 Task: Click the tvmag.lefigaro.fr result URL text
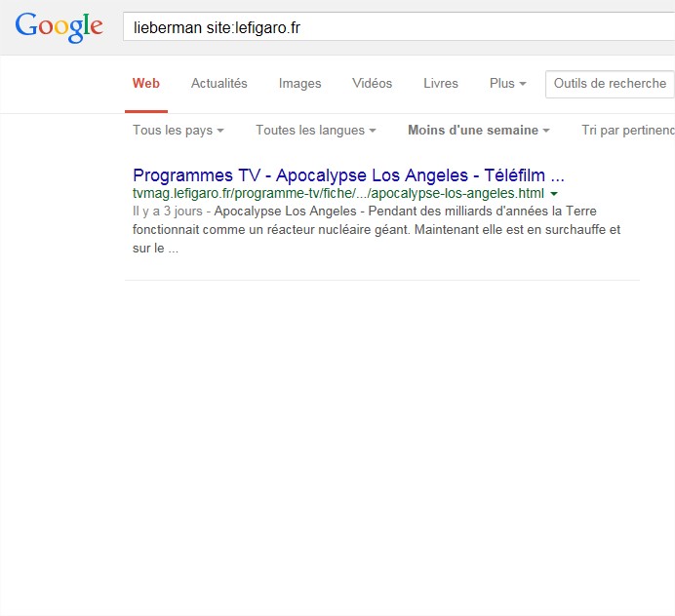click(338, 194)
